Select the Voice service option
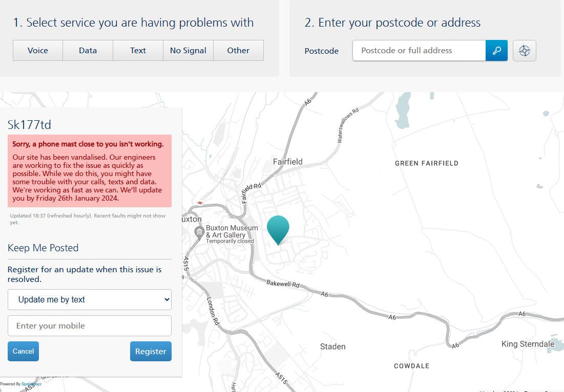564x392 pixels. click(38, 51)
